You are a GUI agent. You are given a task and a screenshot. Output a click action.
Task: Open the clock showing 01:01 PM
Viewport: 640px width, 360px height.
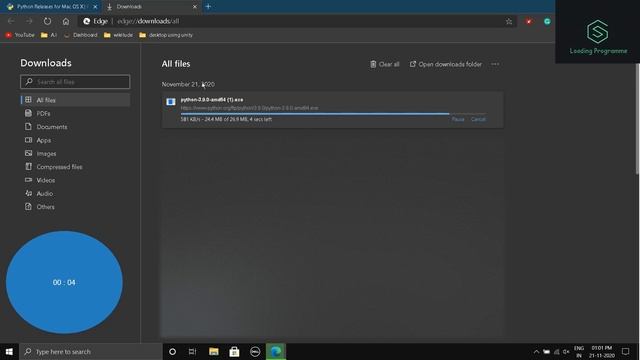(602, 351)
